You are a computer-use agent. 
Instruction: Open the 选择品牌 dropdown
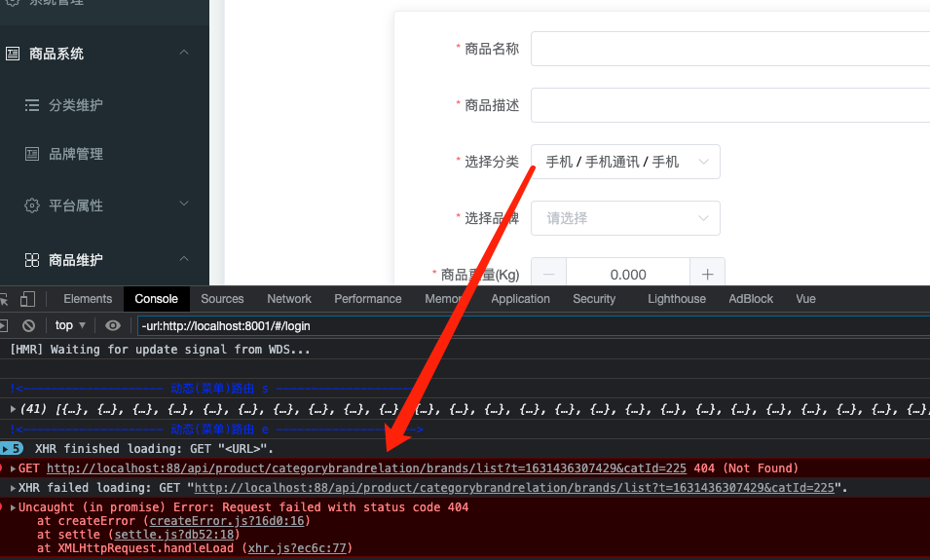(625, 218)
